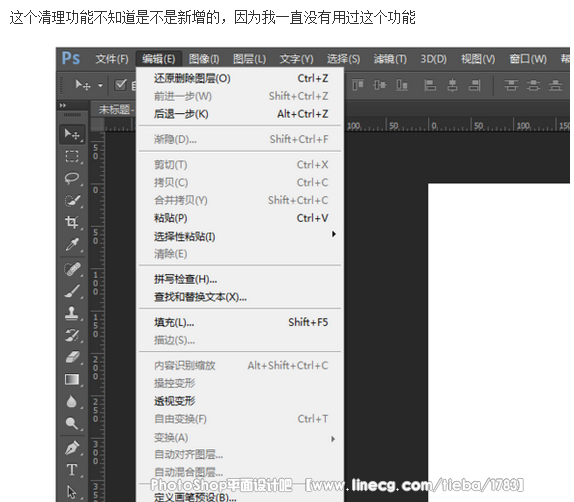Select the Blur droplet tool
Viewport: 574px width, 502px height.
tap(72, 402)
